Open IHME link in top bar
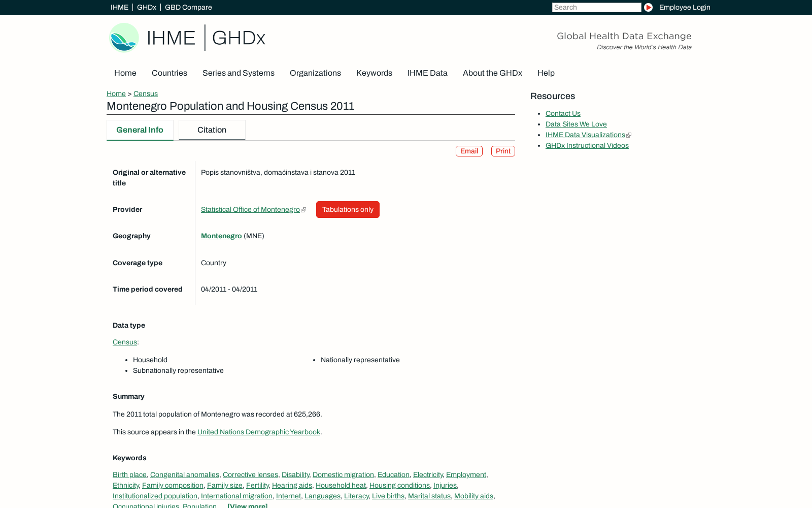Viewport: 812px width, 508px height. [x=119, y=7]
